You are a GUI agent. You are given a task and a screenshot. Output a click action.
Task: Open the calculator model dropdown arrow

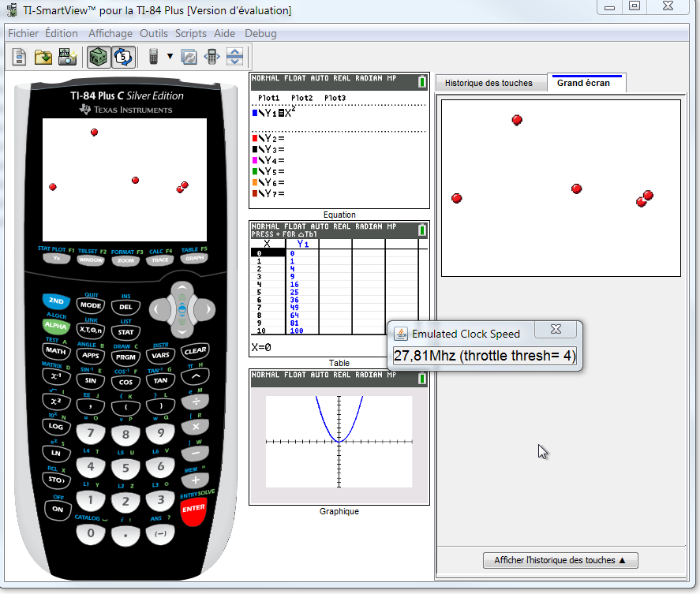(170, 56)
